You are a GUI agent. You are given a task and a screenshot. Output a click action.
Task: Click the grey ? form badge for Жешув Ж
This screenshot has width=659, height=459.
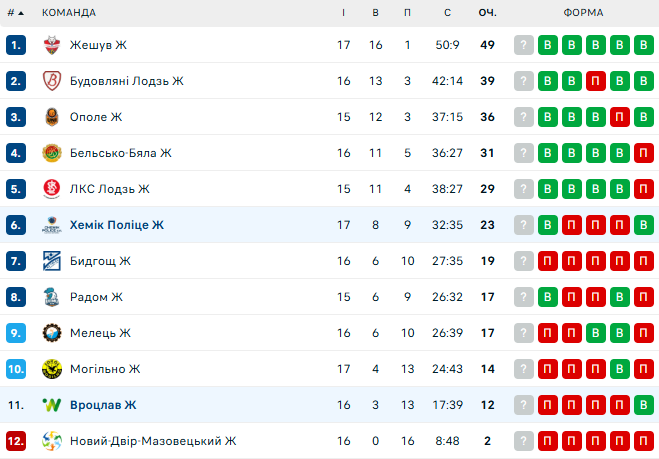click(x=524, y=45)
